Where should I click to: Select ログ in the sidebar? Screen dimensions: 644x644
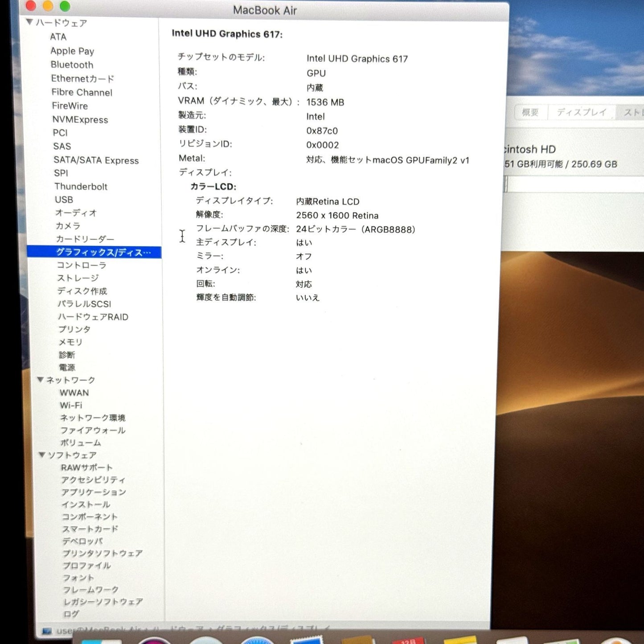(71, 614)
